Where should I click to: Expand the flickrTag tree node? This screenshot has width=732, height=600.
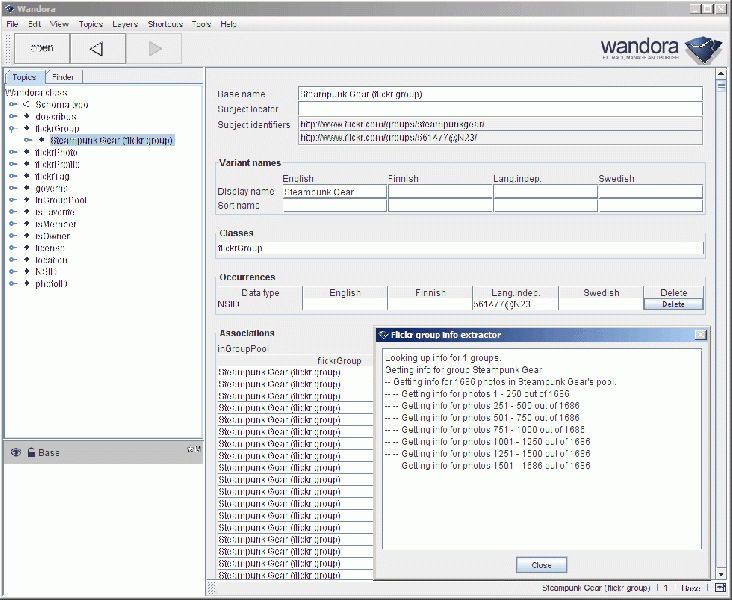tap(13, 176)
